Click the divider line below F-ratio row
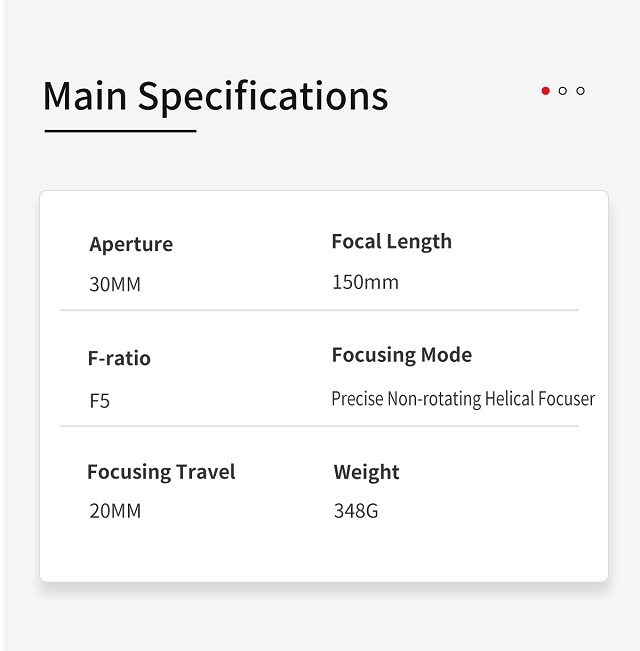This screenshot has height=651, width=640. point(319,427)
